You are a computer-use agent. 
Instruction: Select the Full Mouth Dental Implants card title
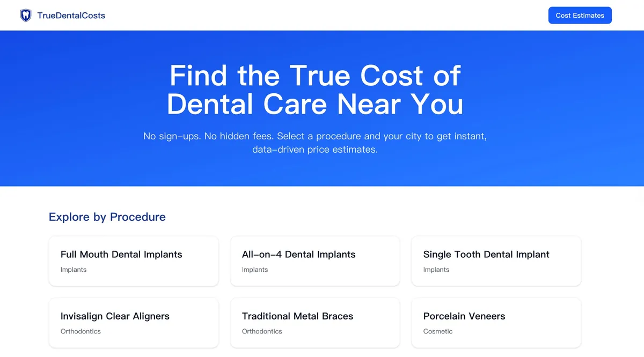121,255
